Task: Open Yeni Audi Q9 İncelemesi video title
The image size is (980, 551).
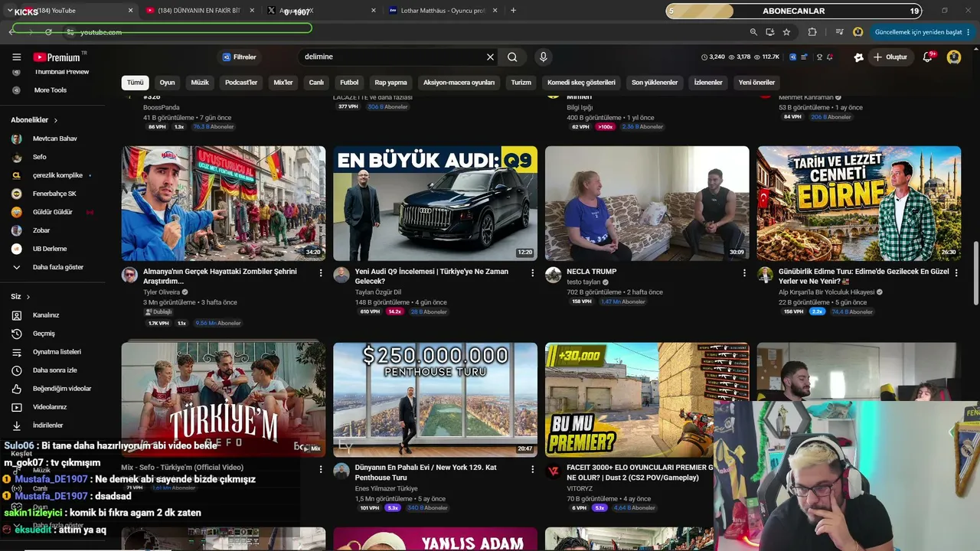Action: [x=432, y=276]
